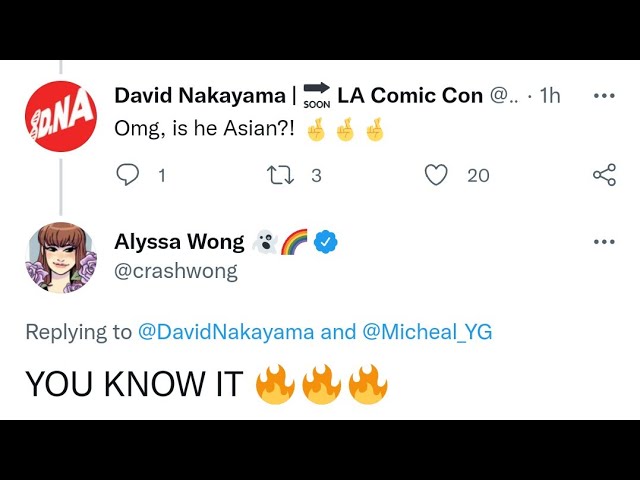This screenshot has height=480, width=640.
Task: Open the David Nakayama display name
Action: click(x=200, y=96)
